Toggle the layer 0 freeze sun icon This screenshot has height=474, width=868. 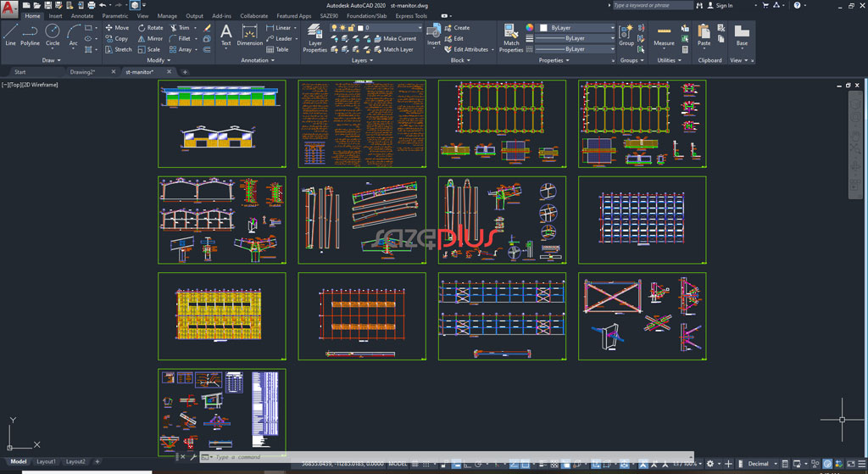tap(342, 28)
